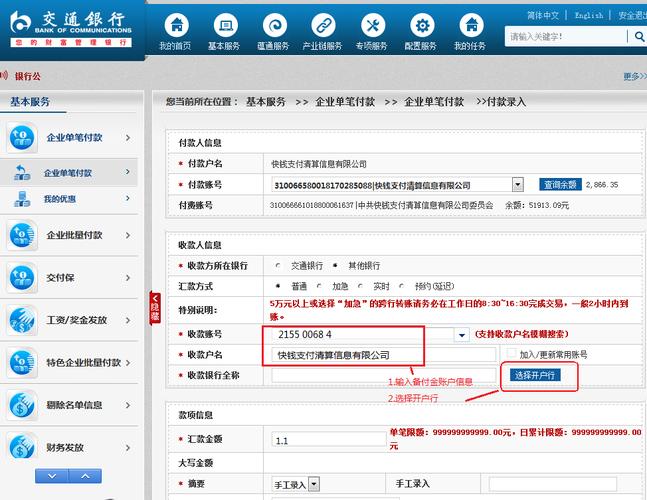Screen dimensions: 647x500
Task: Open the 收款账号 dropdown arrow
Action: click(462, 335)
